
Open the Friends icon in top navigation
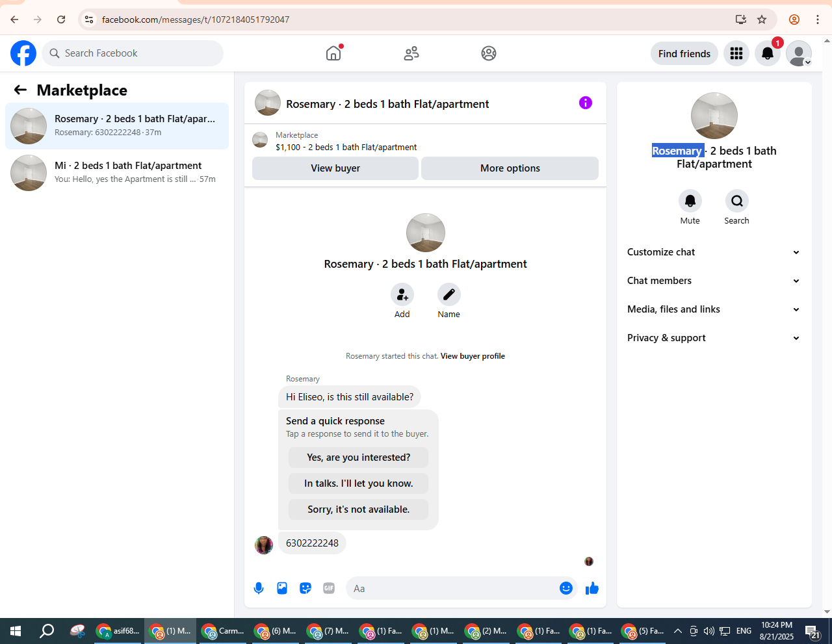[x=411, y=53]
